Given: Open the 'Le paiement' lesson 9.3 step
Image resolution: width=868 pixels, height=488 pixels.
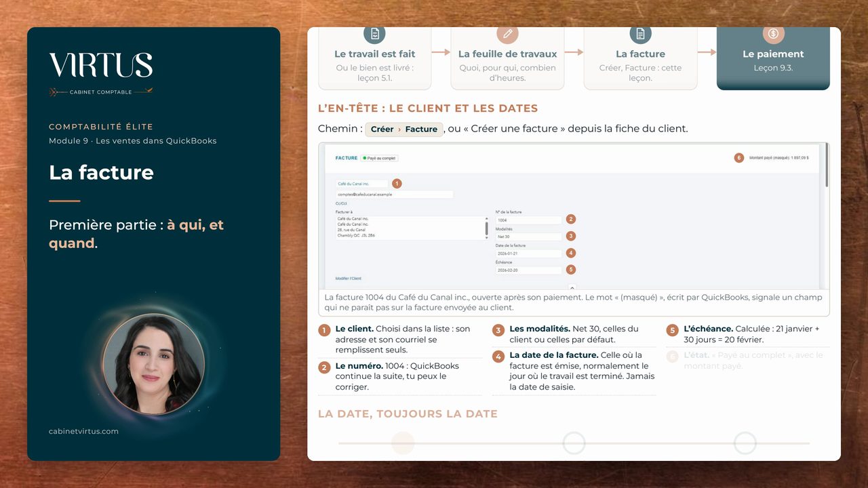Looking at the screenshot, I should (x=773, y=59).
